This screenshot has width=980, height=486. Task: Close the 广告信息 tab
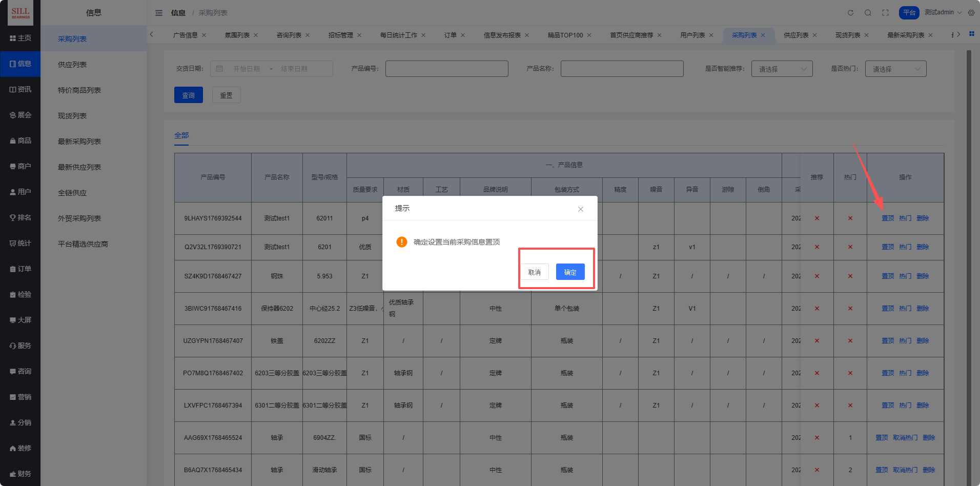point(204,35)
